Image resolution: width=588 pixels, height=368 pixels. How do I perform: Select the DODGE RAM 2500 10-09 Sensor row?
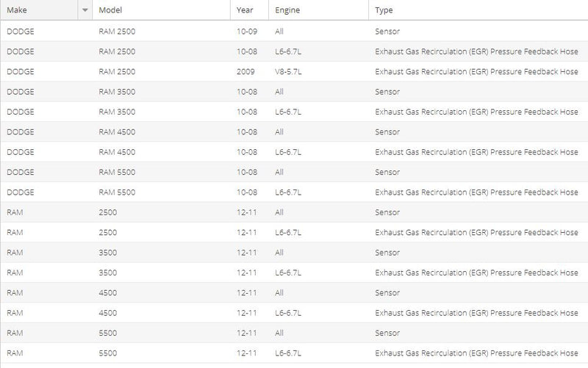pyautogui.click(x=294, y=31)
